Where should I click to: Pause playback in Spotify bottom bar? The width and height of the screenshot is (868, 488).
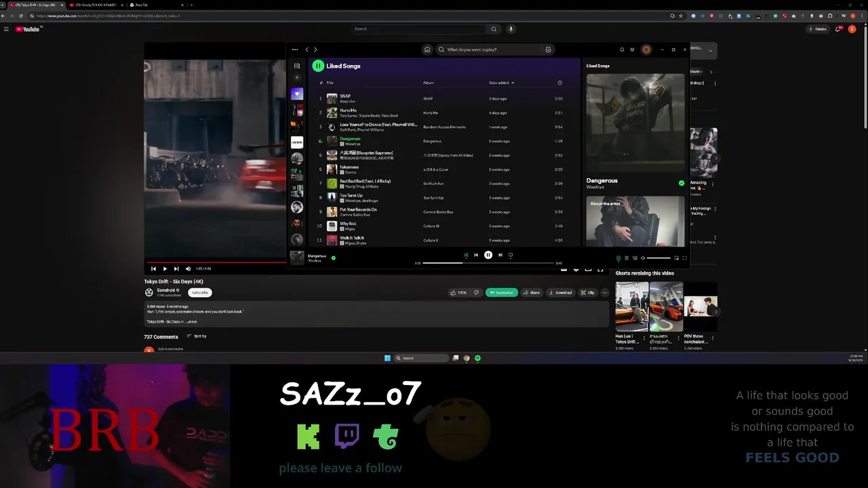point(488,255)
